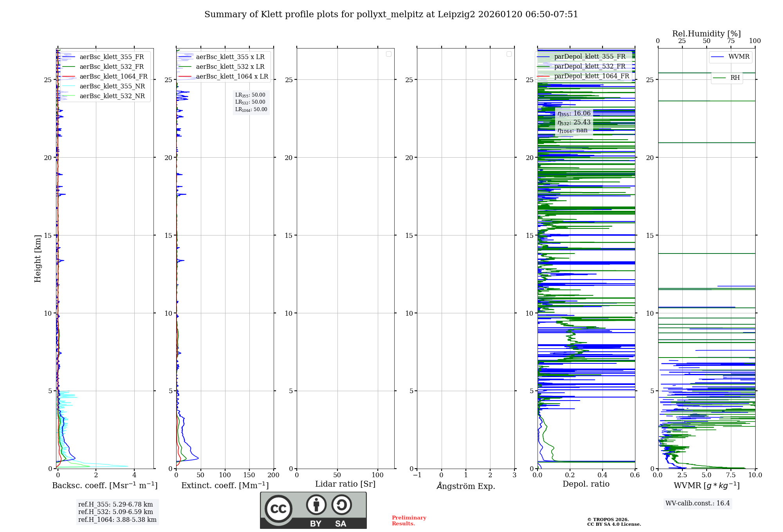This screenshot has width=783, height=532.
Task: Click the WV-calib.const. 16.4 label
Action: coord(698,503)
